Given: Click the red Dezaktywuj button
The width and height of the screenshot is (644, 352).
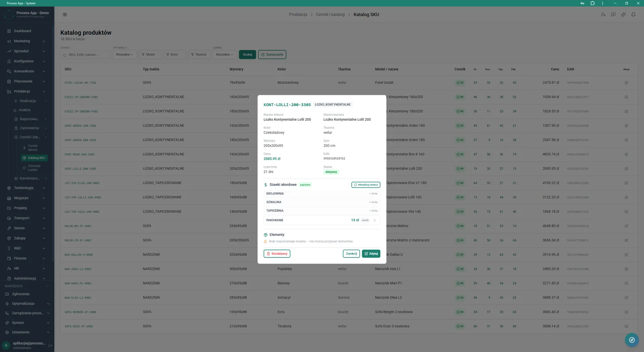Looking at the screenshot, I should tap(277, 254).
